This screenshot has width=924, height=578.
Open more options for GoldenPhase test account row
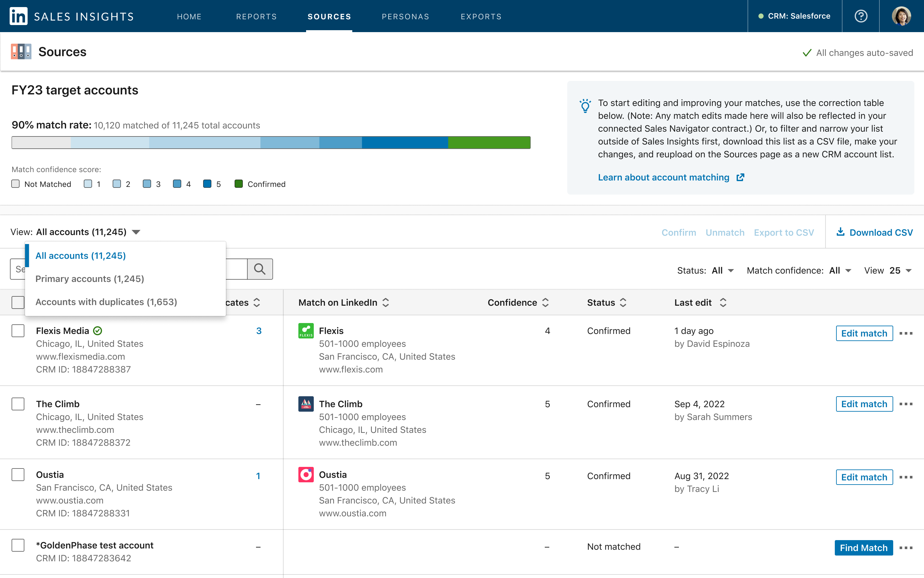[x=906, y=548]
